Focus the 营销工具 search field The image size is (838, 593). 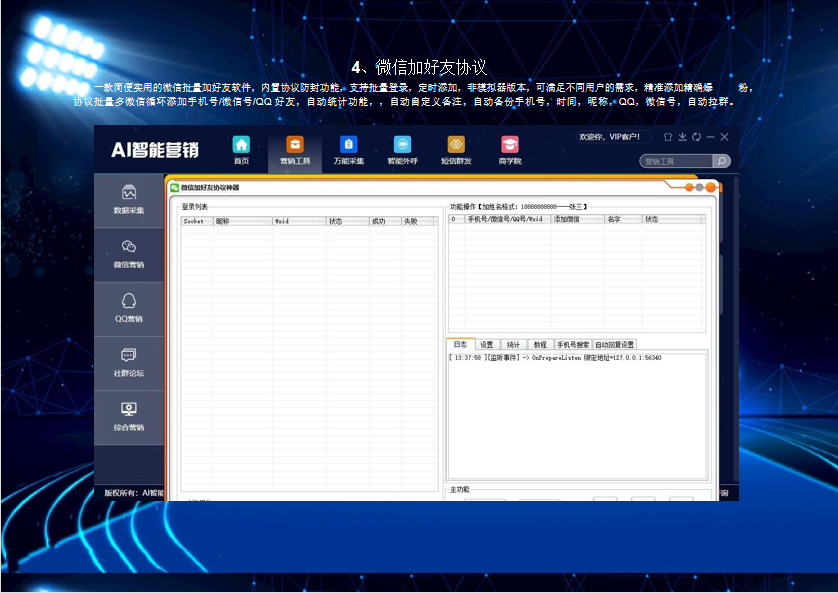(x=677, y=161)
